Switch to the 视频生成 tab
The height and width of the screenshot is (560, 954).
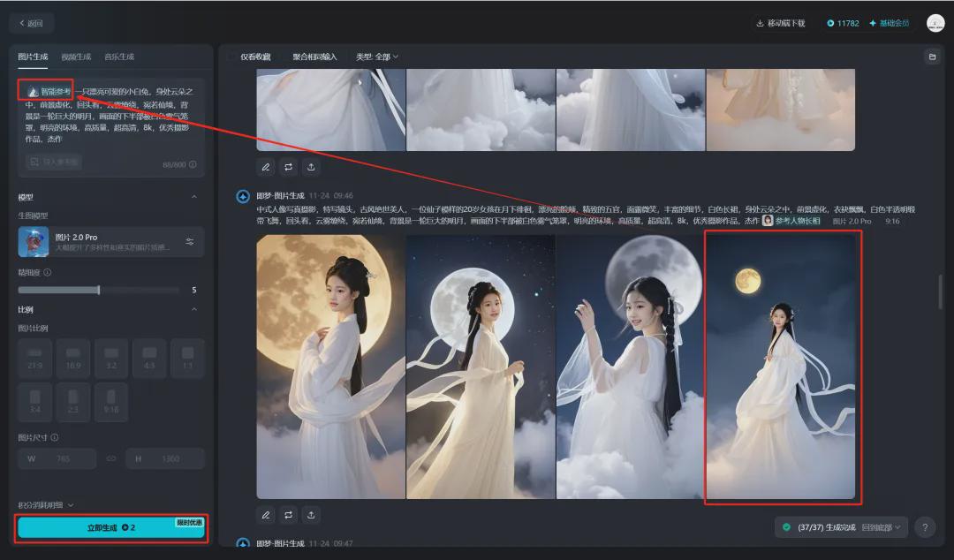tap(76, 57)
